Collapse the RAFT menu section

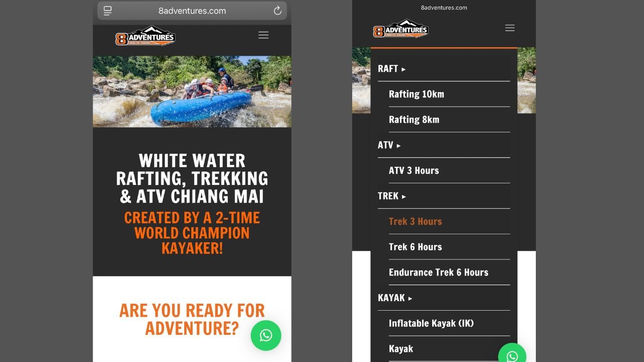[x=392, y=69]
